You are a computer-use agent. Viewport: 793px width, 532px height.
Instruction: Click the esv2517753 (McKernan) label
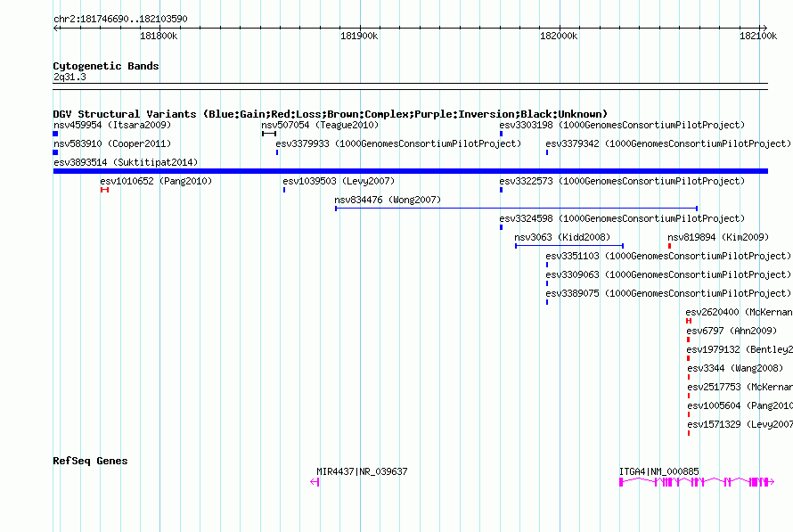click(740, 387)
